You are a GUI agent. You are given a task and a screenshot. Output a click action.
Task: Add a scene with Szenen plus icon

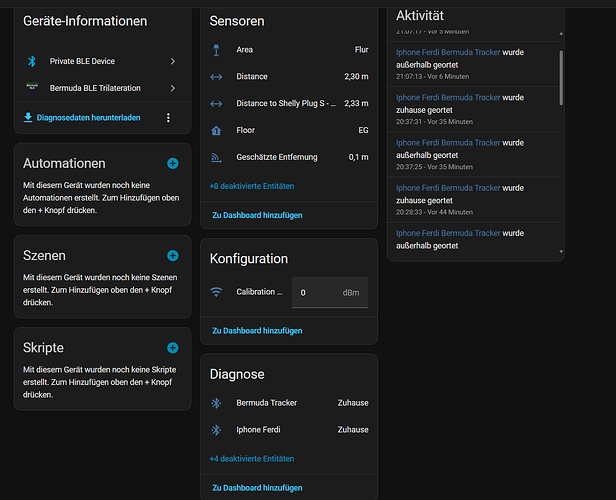coord(172,256)
